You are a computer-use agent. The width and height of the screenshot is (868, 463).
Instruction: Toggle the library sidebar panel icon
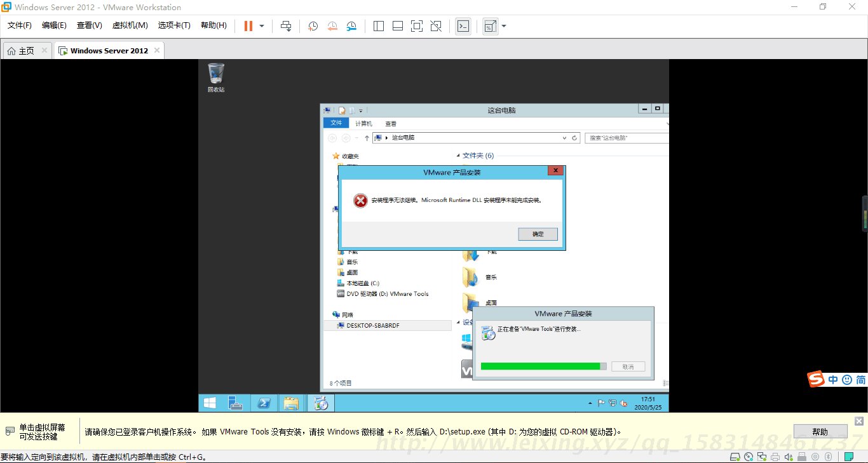pos(379,26)
